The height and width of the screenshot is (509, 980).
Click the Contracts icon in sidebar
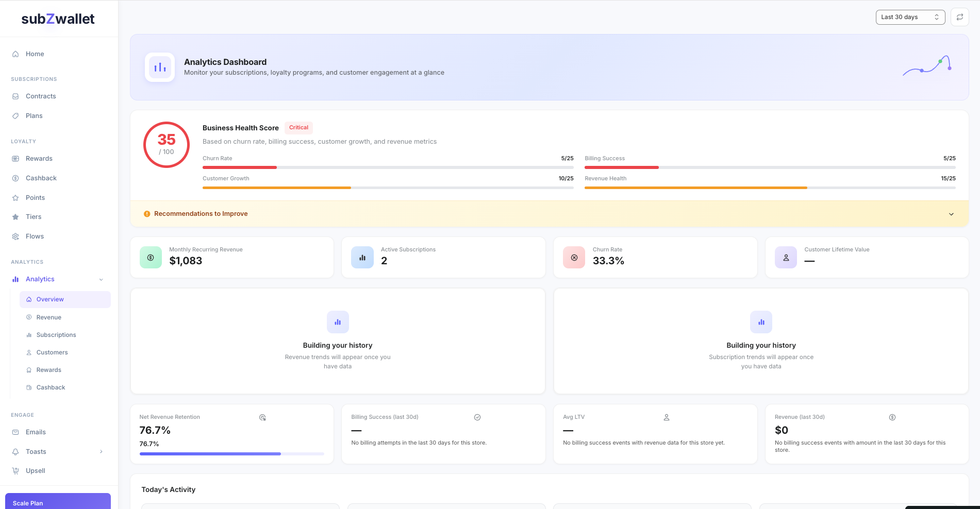(15, 96)
